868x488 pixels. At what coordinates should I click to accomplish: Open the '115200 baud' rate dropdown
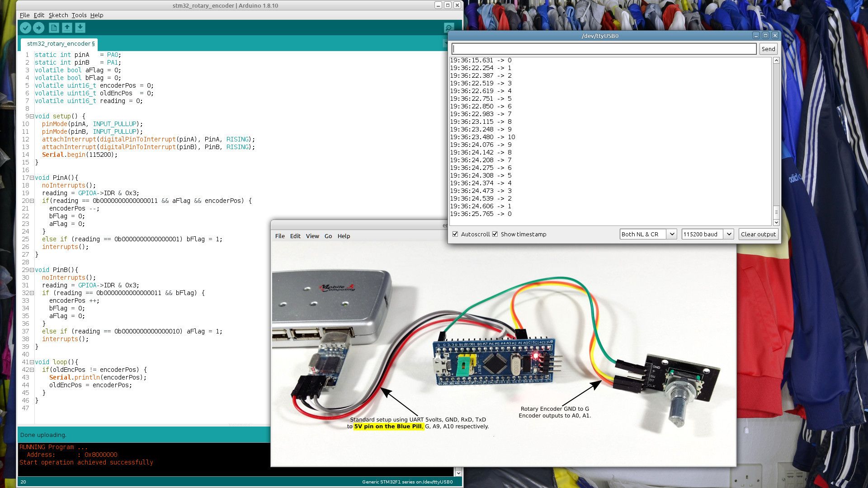tap(728, 234)
